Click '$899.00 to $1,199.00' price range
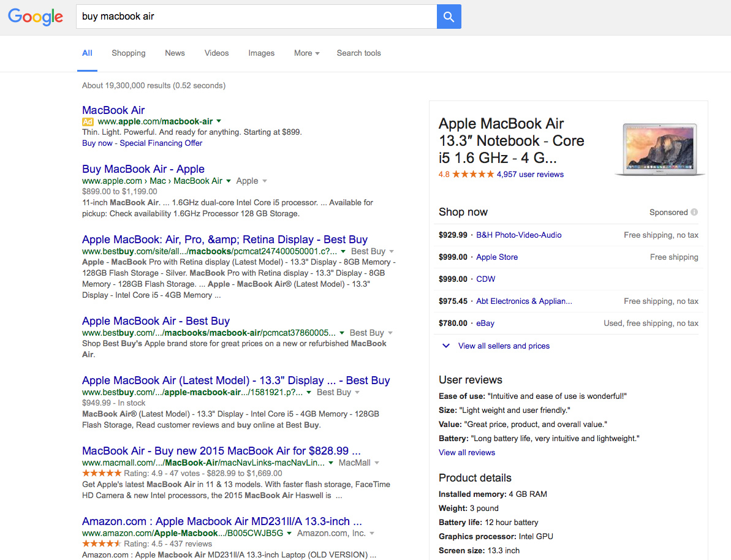Image resolution: width=731 pixels, height=560 pixels. [120, 192]
